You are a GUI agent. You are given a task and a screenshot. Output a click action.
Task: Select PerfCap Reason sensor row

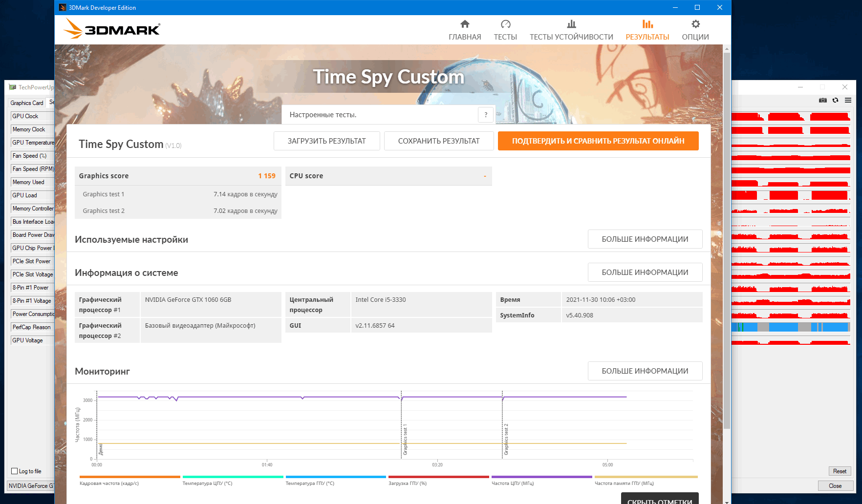(32, 327)
